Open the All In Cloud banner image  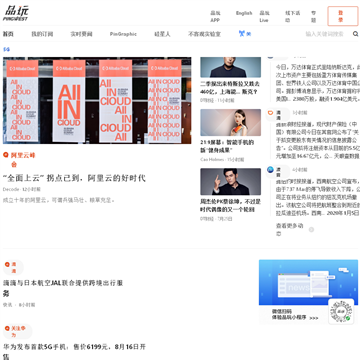97,100
